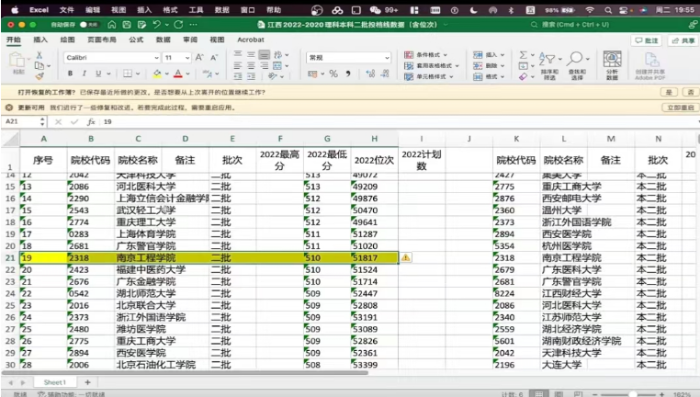Open the font size 11 dropdown
The width and height of the screenshot is (700, 397).
click(187, 58)
